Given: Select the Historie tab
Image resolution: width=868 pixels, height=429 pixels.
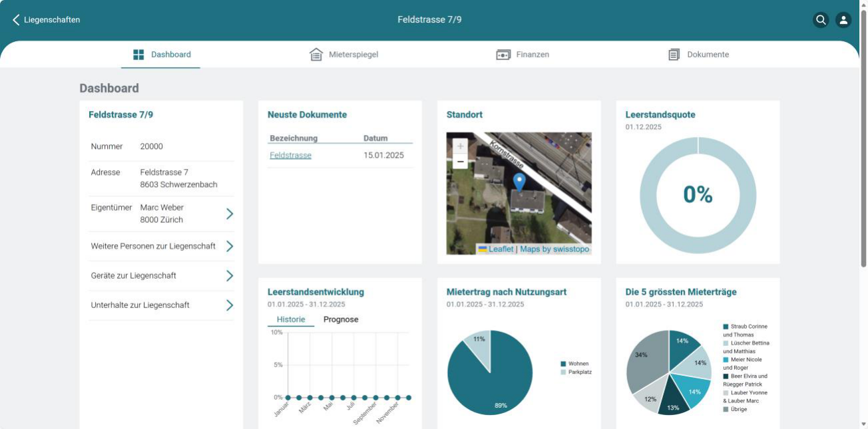Looking at the screenshot, I should click(x=291, y=319).
